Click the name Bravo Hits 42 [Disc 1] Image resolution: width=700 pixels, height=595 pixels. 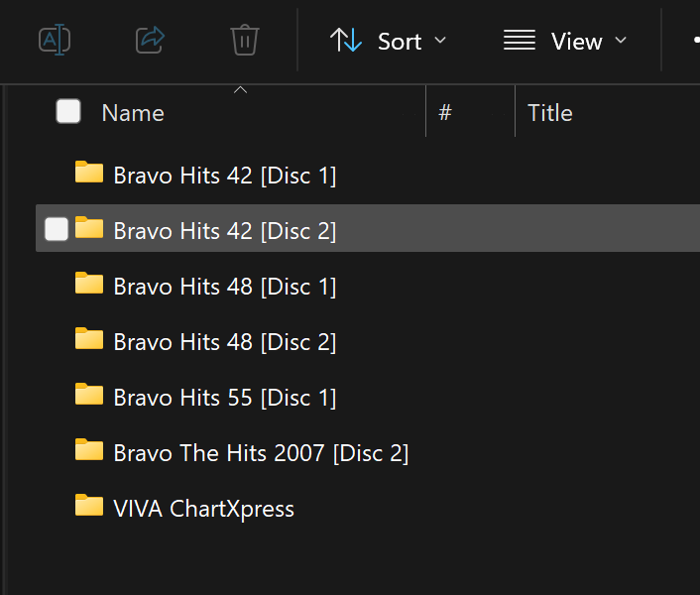[x=224, y=176]
